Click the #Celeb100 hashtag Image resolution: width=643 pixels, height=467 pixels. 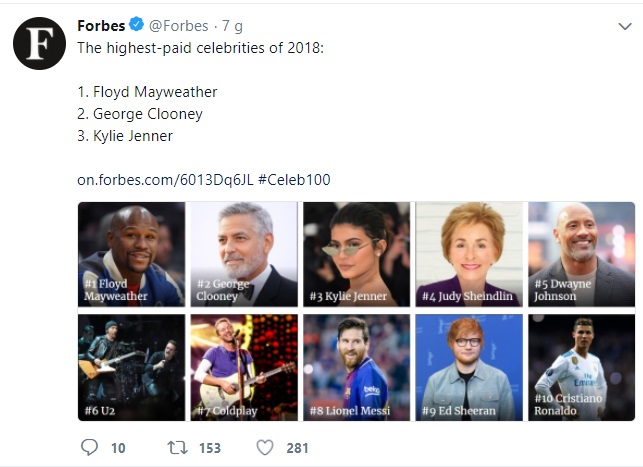pos(294,180)
